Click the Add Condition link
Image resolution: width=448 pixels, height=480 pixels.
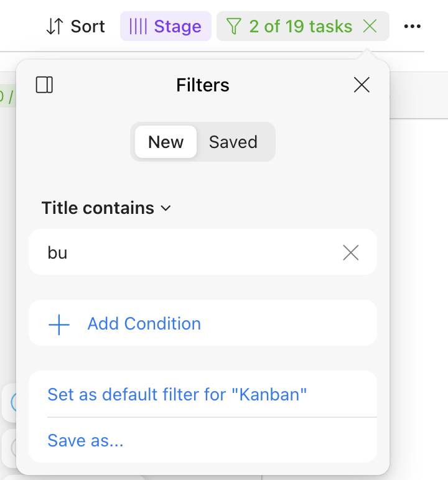144,324
